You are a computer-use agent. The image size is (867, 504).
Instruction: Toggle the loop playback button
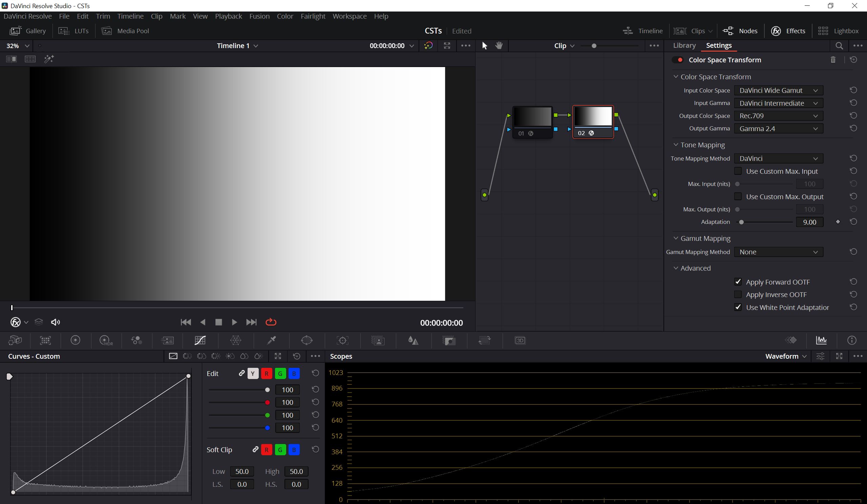(271, 322)
